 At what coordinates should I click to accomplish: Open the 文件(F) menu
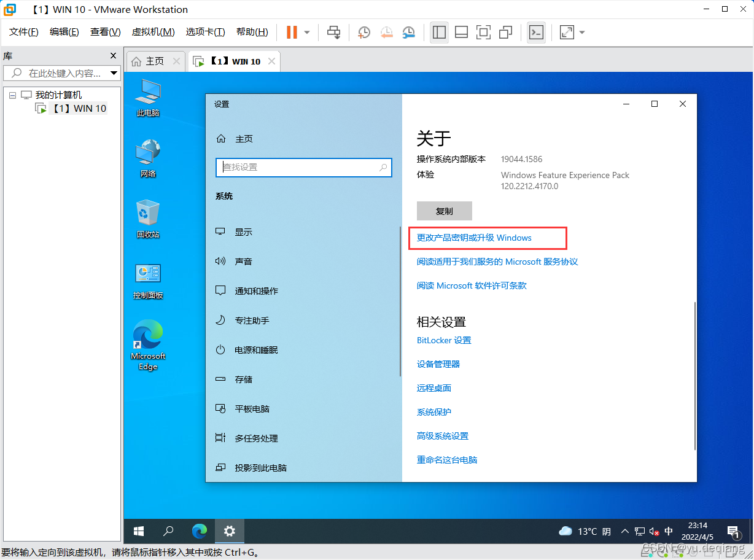point(24,32)
